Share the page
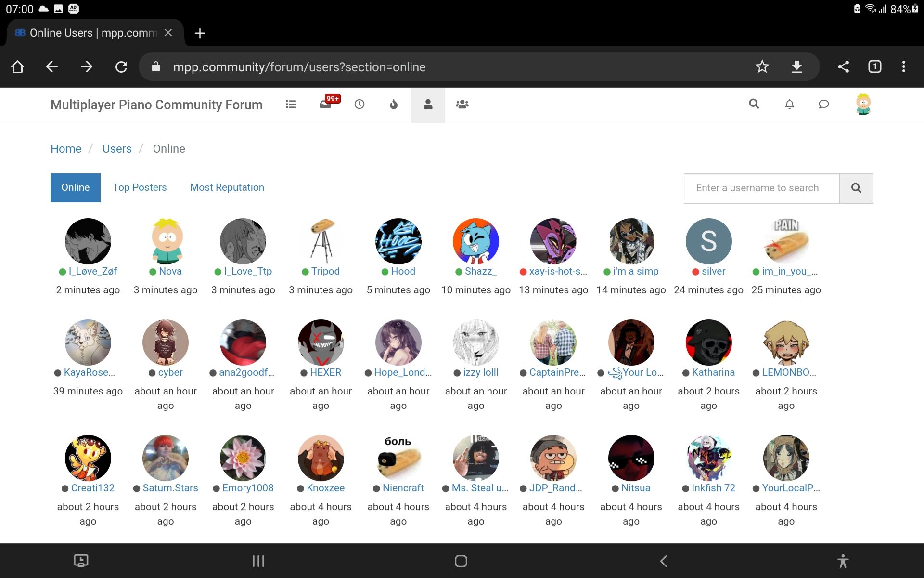924x578 pixels. click(843, 66)
